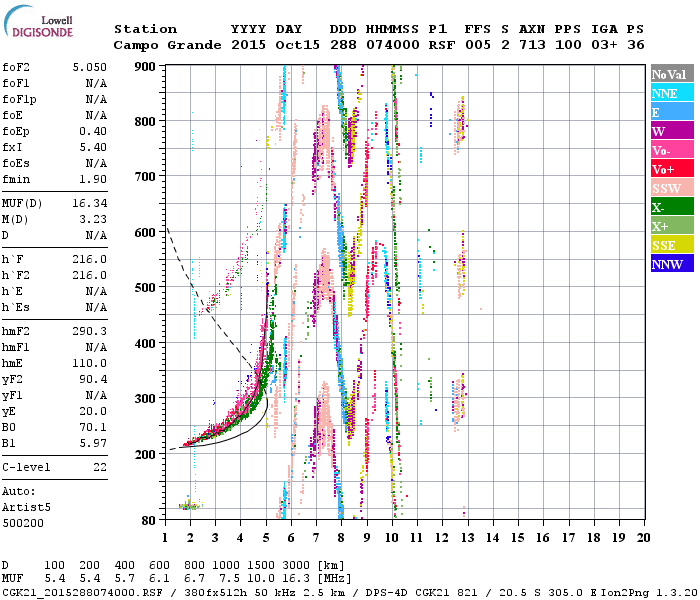The image size is (700, 600).
Task: Click the 200 km height axis label
Action: pyautogui.click(x=145, y=454)
